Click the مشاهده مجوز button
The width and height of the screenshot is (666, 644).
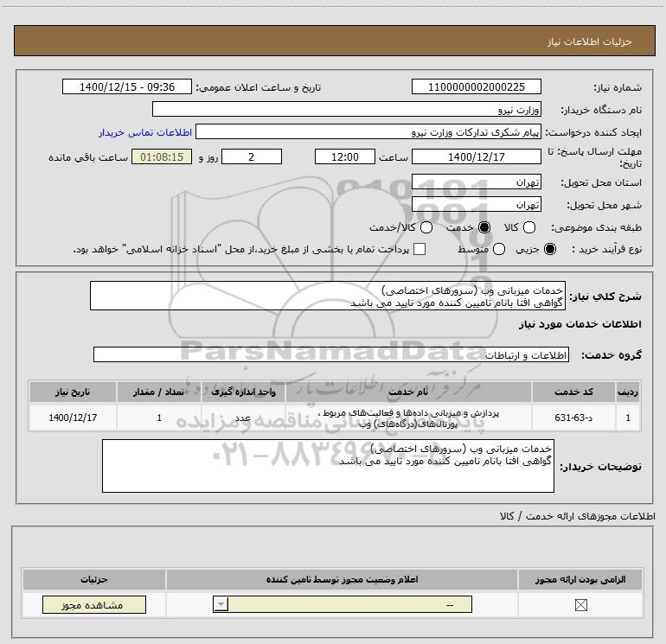click(94, 605)
